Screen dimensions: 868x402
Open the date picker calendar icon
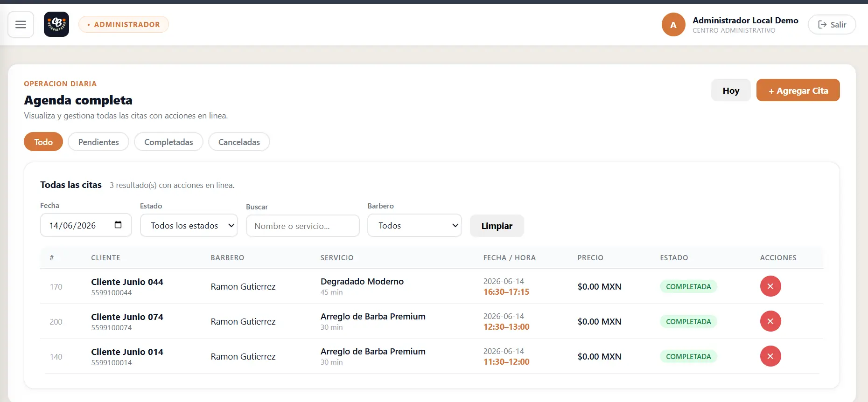118,225
